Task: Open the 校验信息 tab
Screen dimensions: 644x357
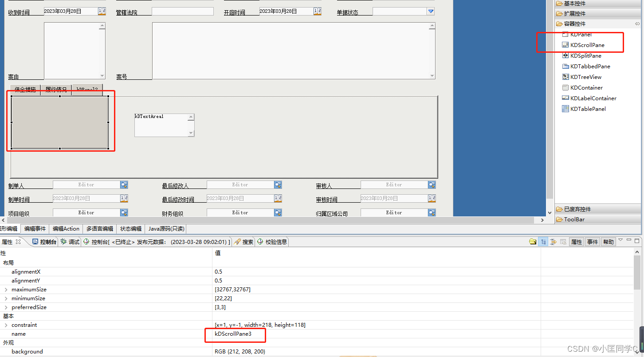Action: (x=272, y=242)
